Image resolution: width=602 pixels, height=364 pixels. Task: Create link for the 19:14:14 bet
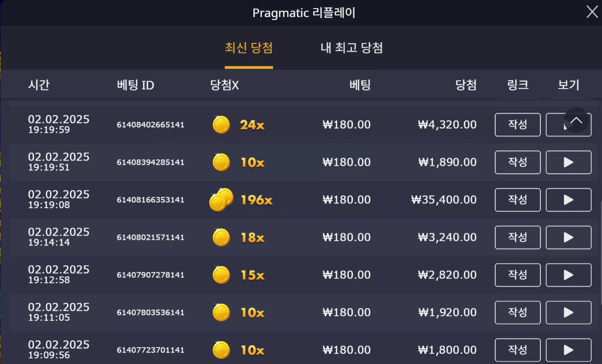pyautogui.click(x=517, y=237)
